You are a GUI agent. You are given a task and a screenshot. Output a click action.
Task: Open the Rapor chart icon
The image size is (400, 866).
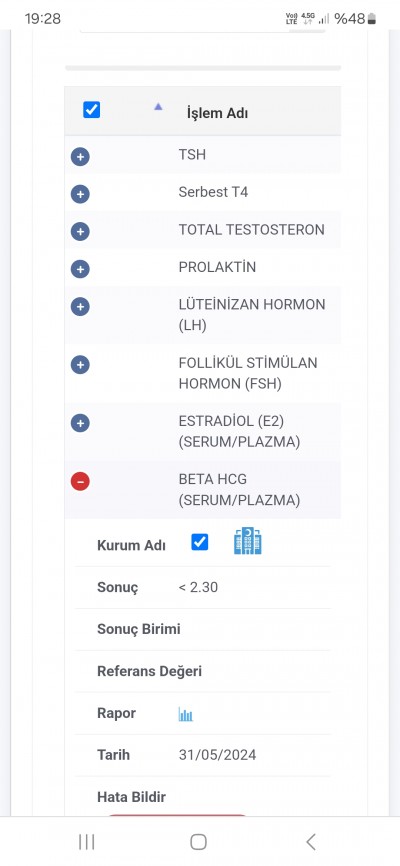(186, 715)
